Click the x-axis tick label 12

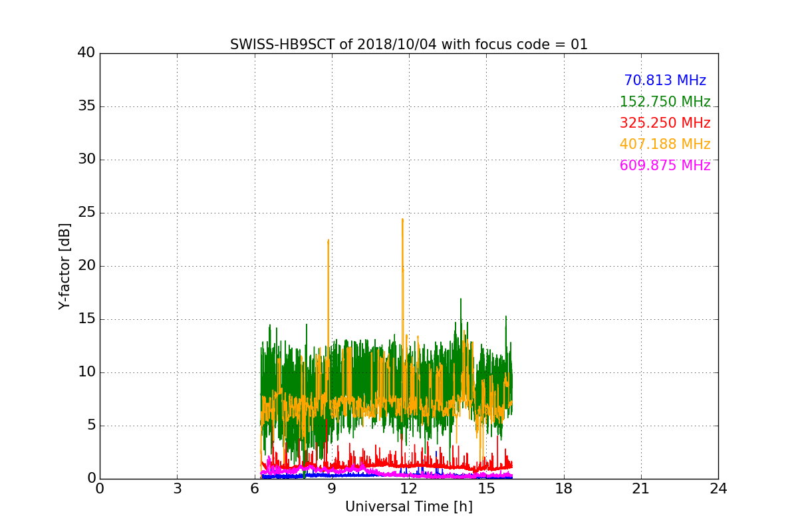point(409,489)
